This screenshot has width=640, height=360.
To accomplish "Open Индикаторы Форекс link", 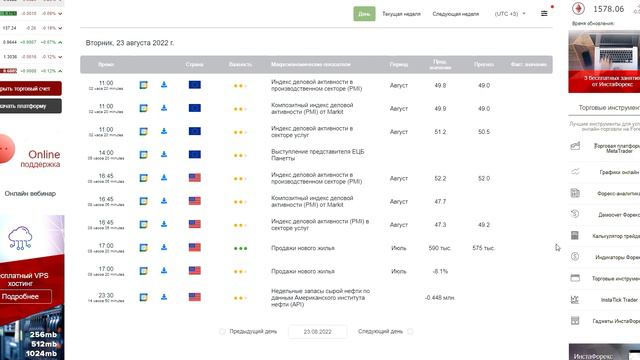I will coord(618,257).
